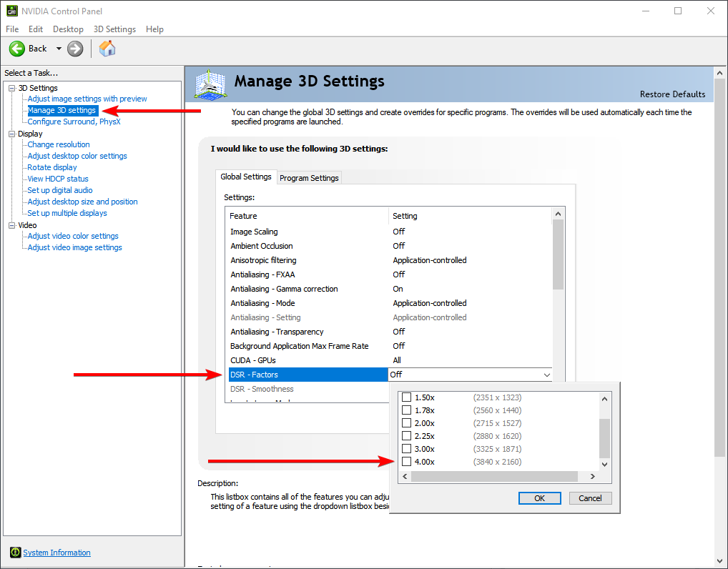This screenshot has width=728, height=569.
Task: Open the Desktop menu
Action: coord(68,29)
